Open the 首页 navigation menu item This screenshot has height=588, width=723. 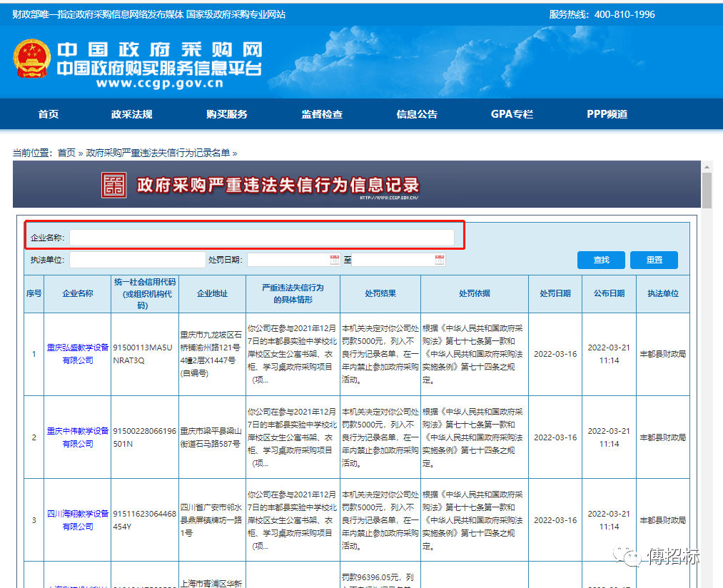pyautogui.click(x=48, y=114)
